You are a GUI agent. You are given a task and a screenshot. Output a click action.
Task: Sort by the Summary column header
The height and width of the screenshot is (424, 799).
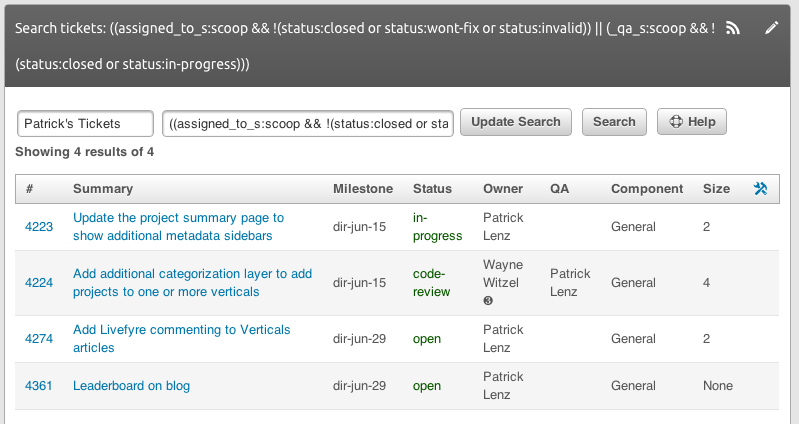click(102, 189)
